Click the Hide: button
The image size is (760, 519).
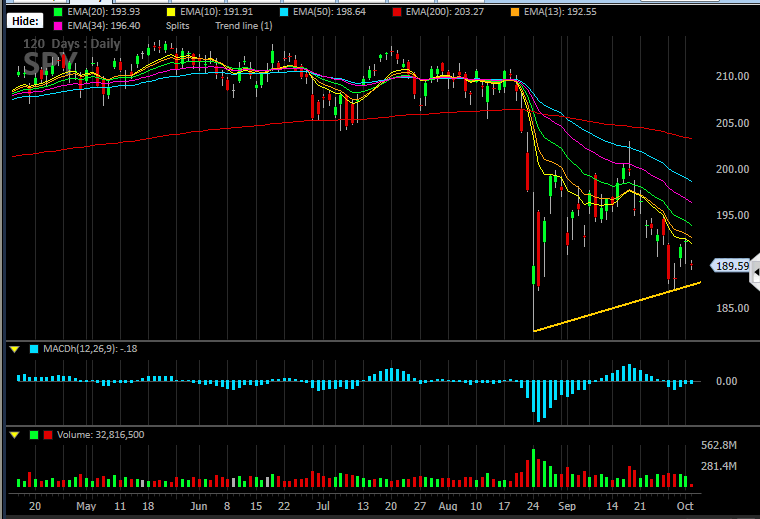point(25,21)
